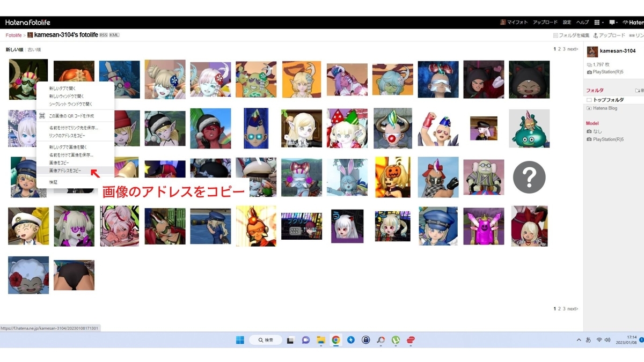Sort by 古い順
The height and width of the screenshot is (362, 644).
click(x=34, y=49)
